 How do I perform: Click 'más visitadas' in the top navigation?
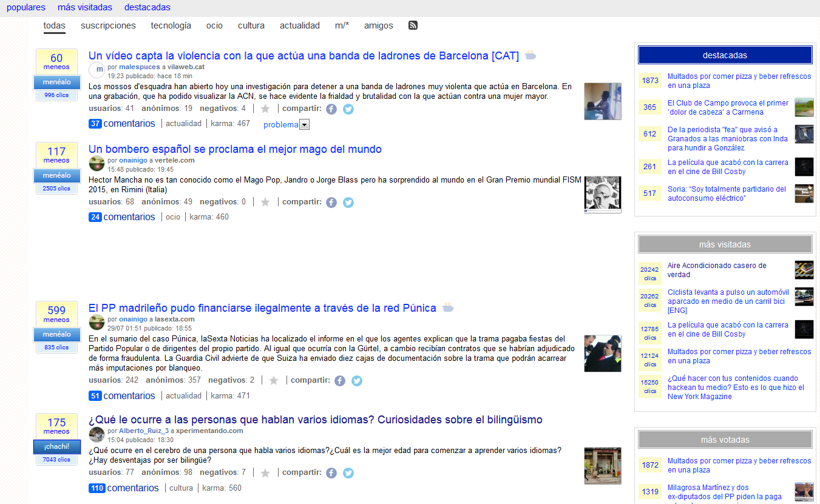(85, 7)
